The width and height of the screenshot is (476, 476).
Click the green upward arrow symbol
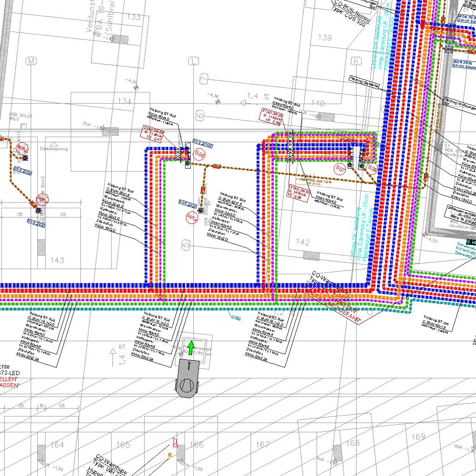pyautogui.click(x=191, y=347)
